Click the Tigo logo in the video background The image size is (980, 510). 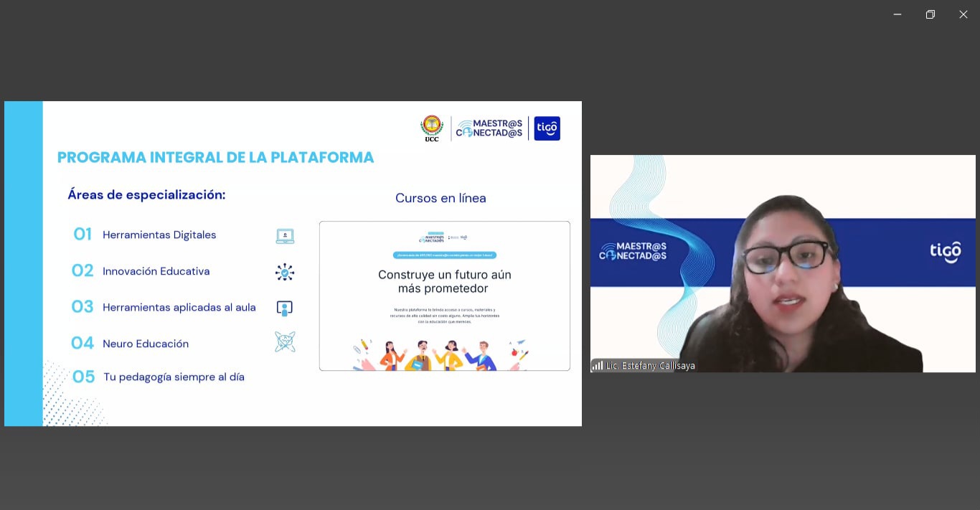945,252
